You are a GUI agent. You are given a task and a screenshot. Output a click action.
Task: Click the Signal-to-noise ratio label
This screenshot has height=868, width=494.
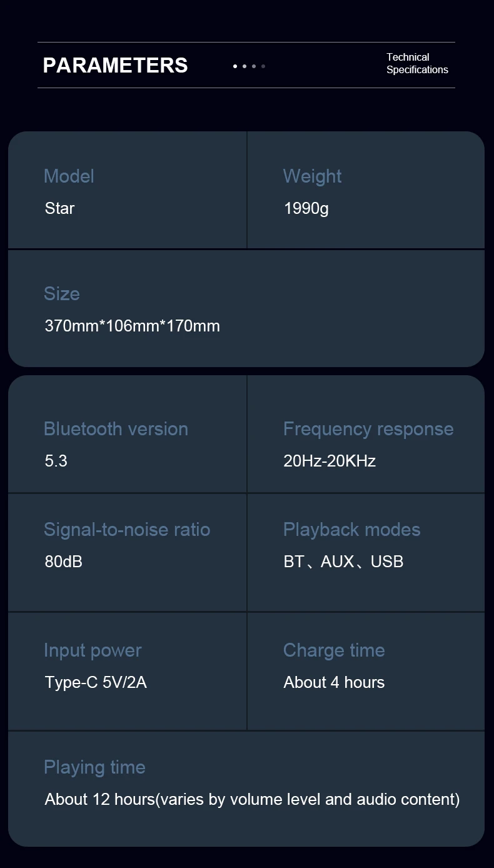[x=126, y=530]
